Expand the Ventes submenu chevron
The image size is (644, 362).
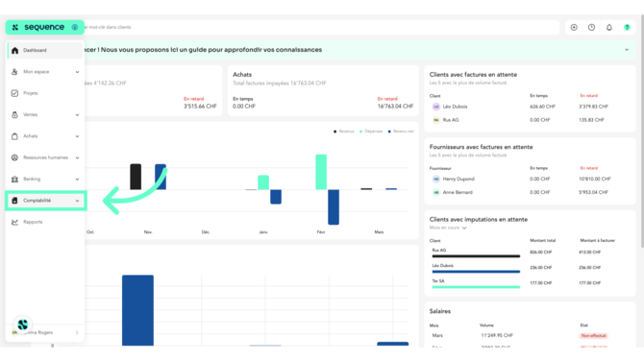[77, 115]
